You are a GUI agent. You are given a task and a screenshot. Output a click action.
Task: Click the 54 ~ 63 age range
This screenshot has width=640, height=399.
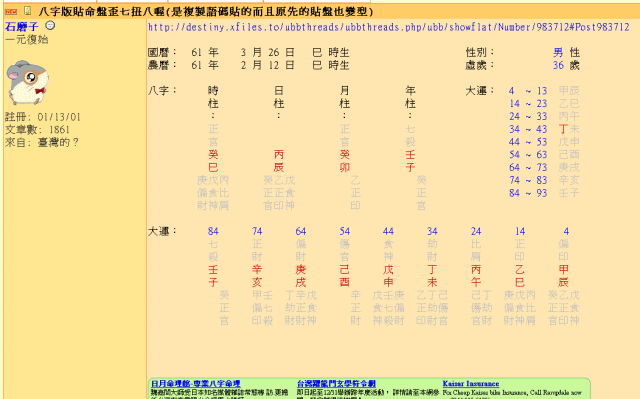pyautogui.click(x=527, y=155)
